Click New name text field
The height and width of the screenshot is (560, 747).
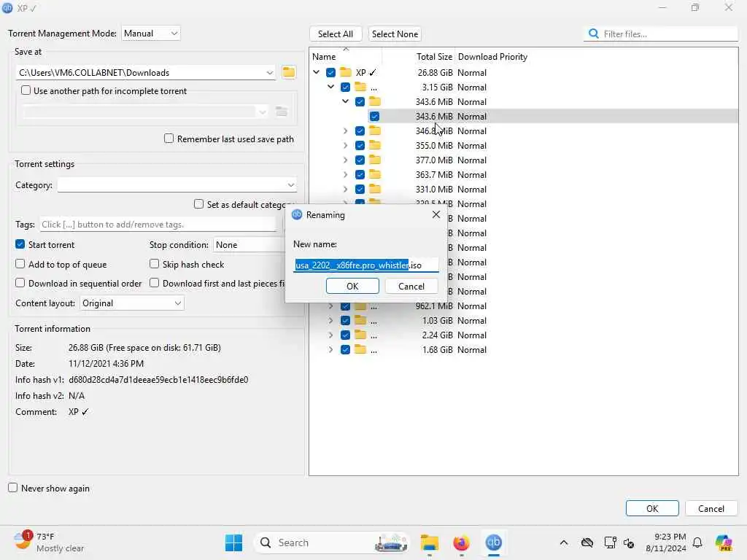coord(366,265)
